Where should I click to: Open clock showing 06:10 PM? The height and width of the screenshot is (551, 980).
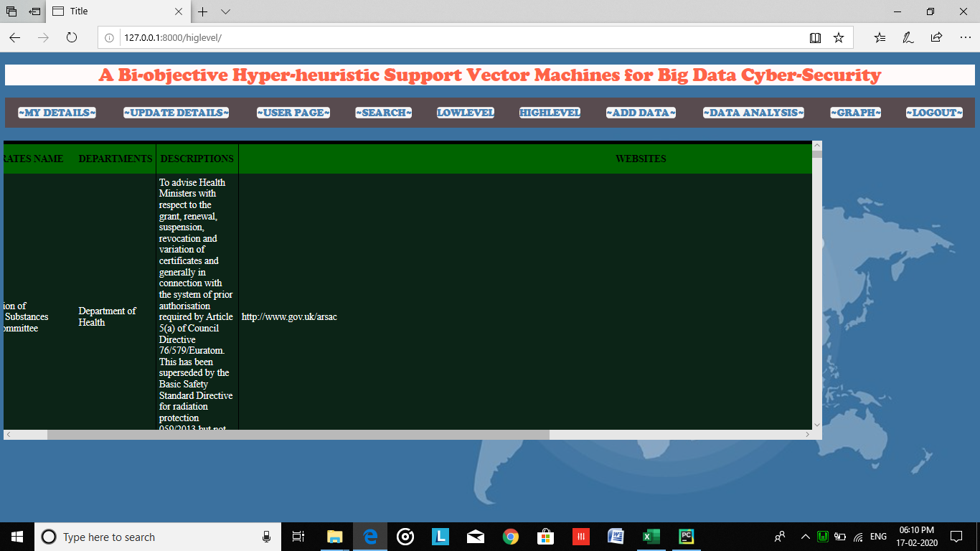tap(916, 537)
